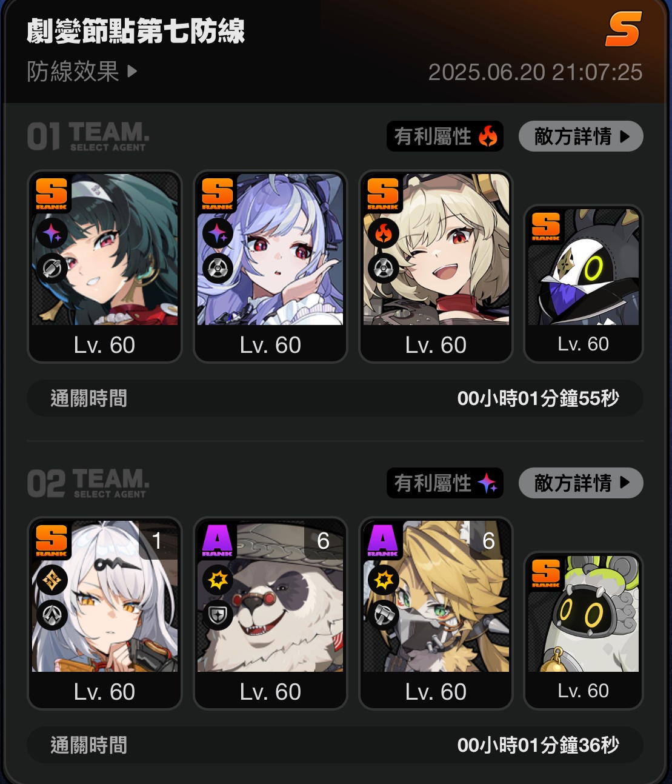The width and height of the screenshot is (672, 784).
Task: Click fire icon in Team 01 有利屬性 tag
Action: (488, 136)
